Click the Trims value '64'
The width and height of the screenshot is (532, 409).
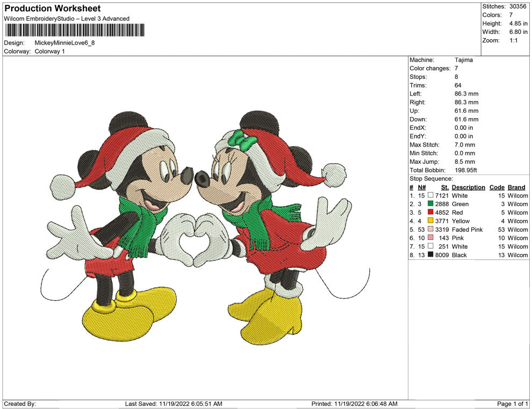pos(458,85)
